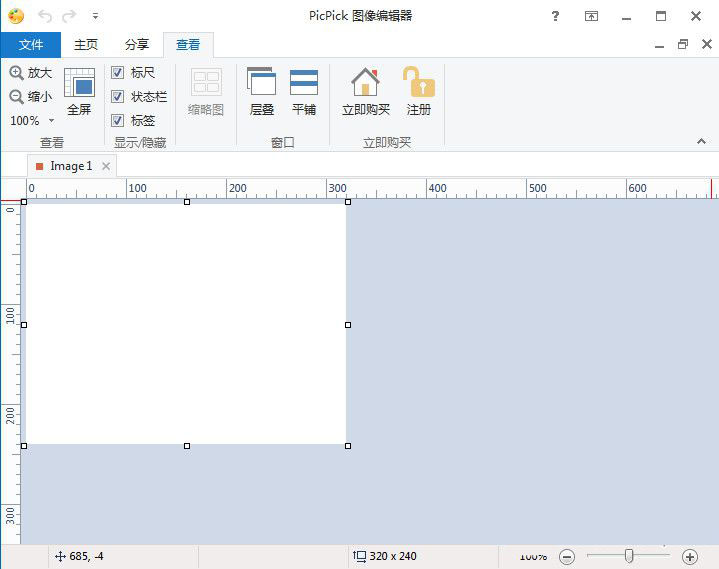Close the Image 1 tab
Image resolution: width=719 pixels, height=569 pixels.
pyautogui.click(x=106, y=166)
